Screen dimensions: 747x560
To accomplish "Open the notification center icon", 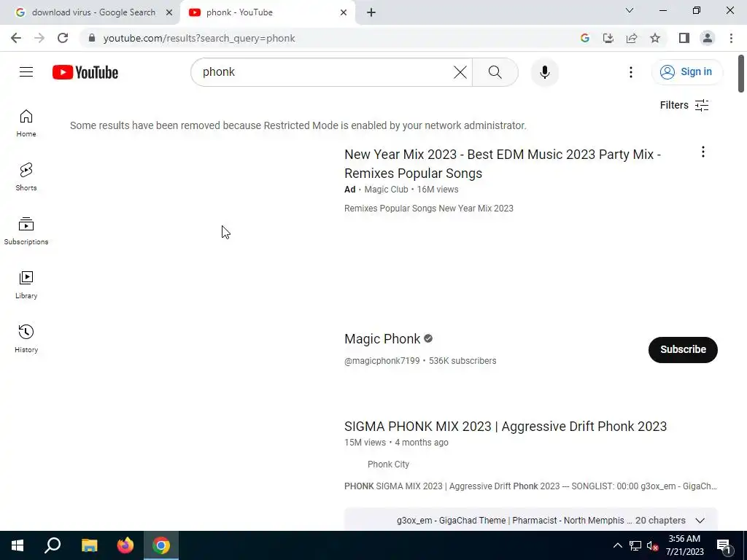I will (724, 547).
